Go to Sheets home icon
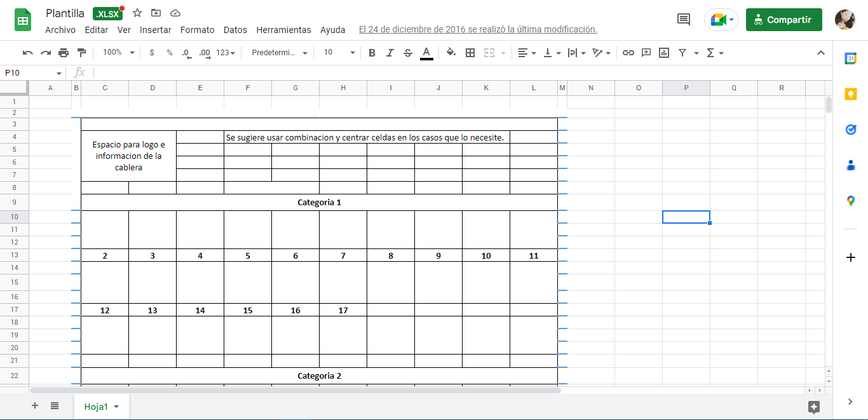Image resolution: width=868 pixels, height=420 pixels. point(24,20)
